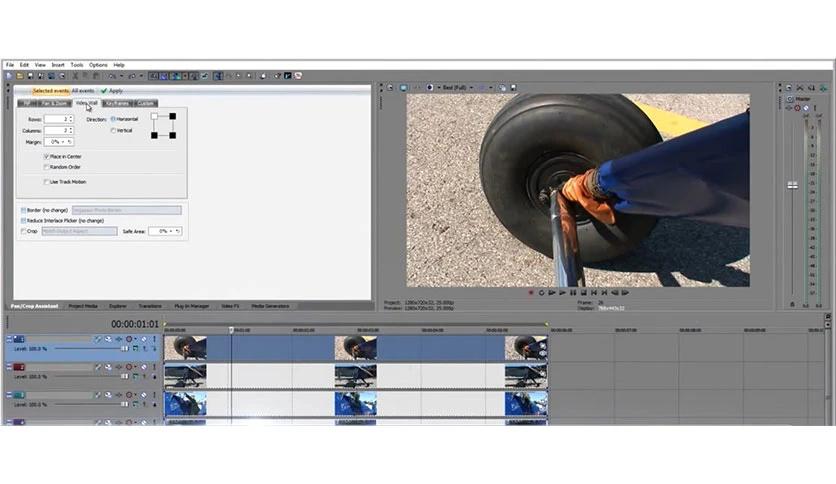Toggle the Place in Center checkbox

(46, 156)
